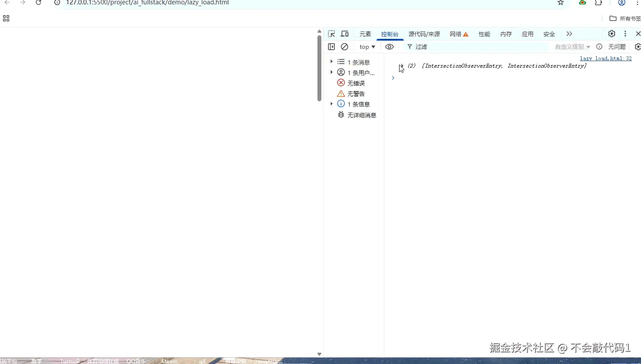Viewport: 641px width, 364px height.
Task: Open the DevTools customize menu
Action: pyautogui.click(x=625, y=34)
